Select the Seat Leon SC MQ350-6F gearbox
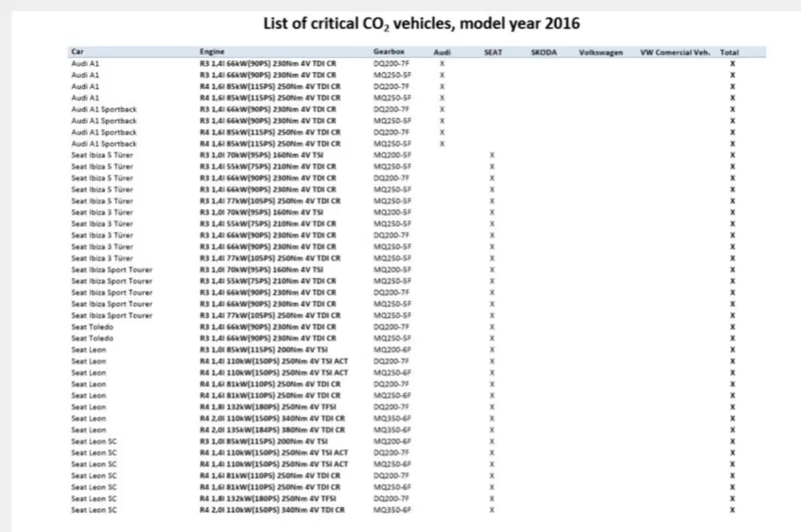Image resolution: width=801 pixels, height=532 pixels. [x=392, y=510]
